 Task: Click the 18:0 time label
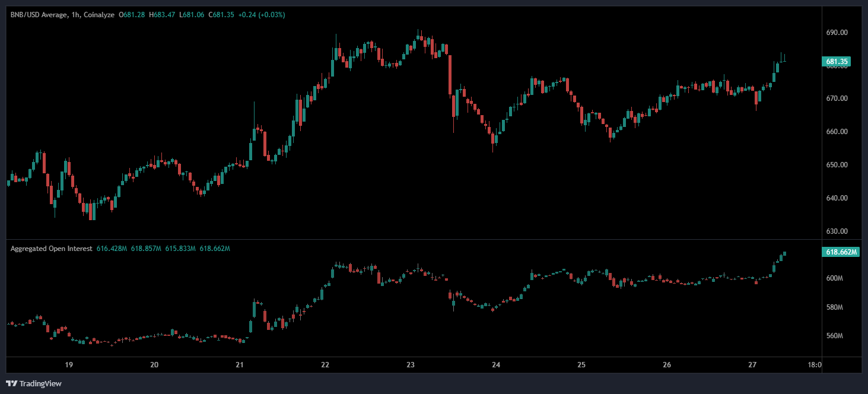(815, 364)
